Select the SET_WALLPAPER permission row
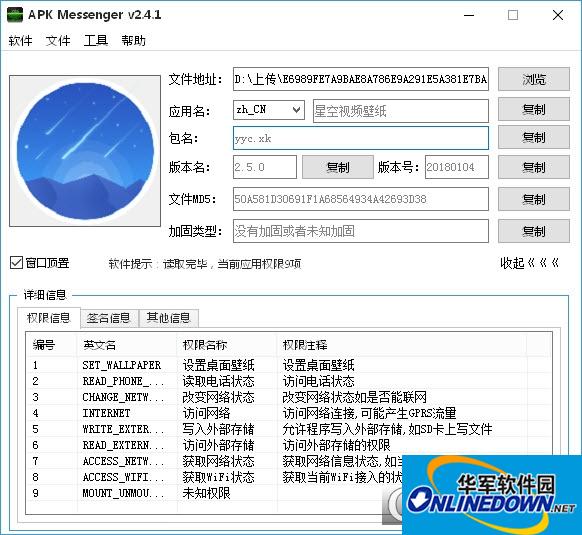This screenshot has height=535, width=582. 289,365
